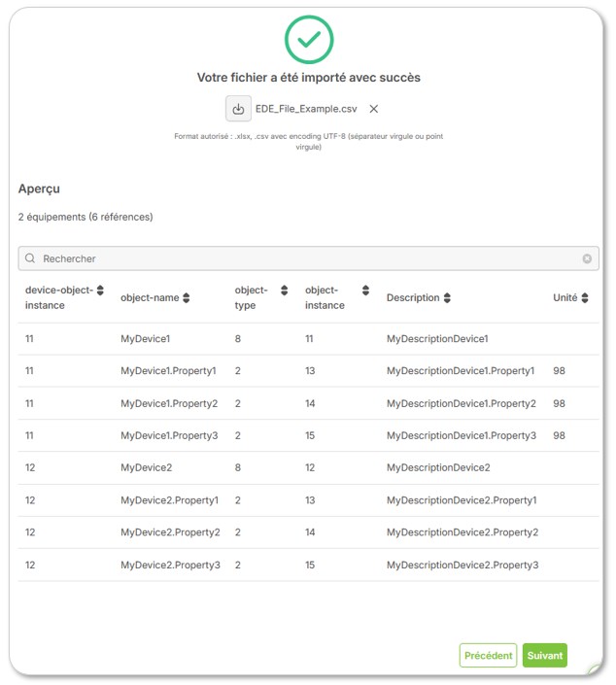Sort by object-name column

(x=187, y=297)
